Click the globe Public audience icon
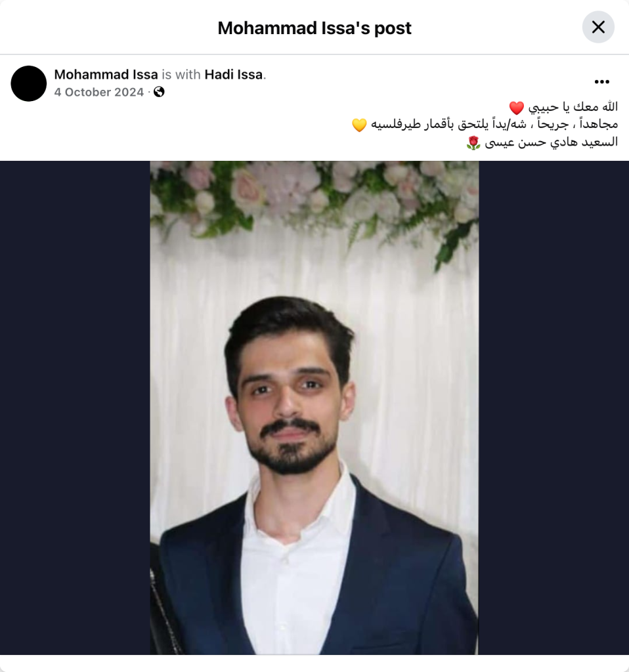 point(159,92)
